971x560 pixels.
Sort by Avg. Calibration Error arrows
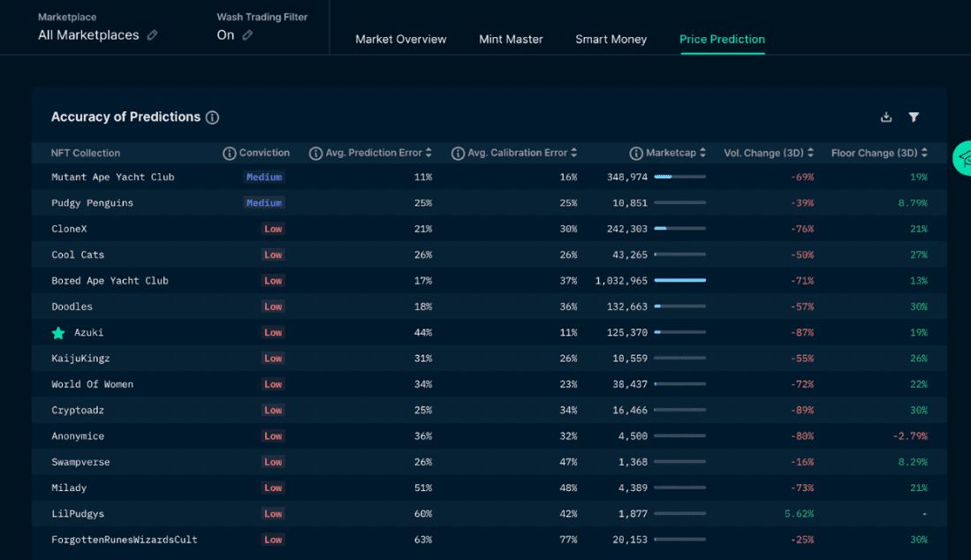pos(574,153)
